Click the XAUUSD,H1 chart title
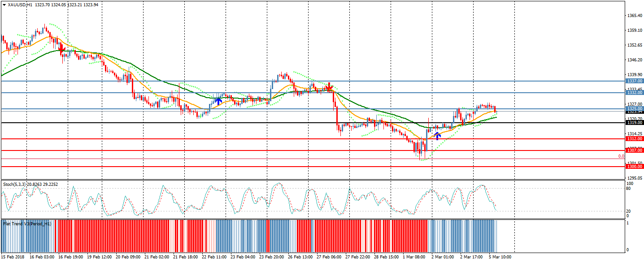 [x=20, y=5]
